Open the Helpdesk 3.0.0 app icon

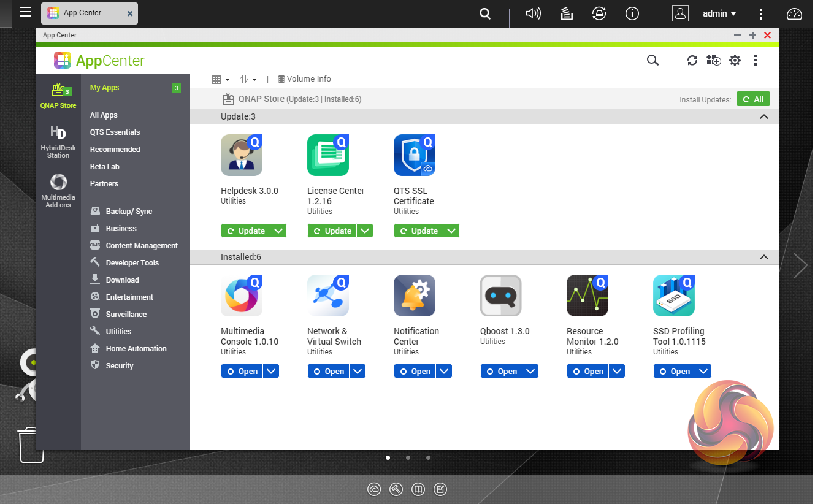242,155
